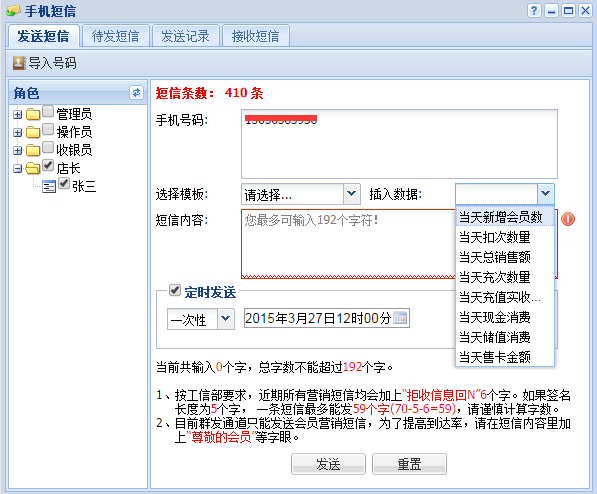Open the 选择模板 dropdown arrow
The width and height of the screenshot is (597, 494).
[x=351, y=194]
